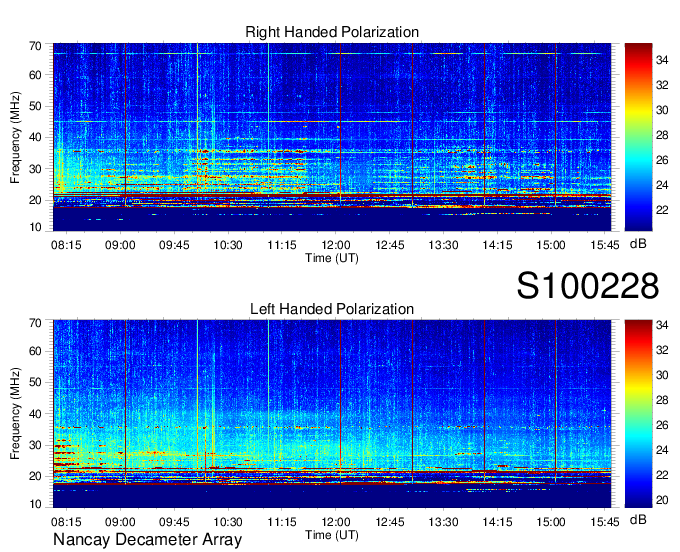Click the 70 MHz label on upper plot
680x552 pixels.
click(x=35, y=46)
